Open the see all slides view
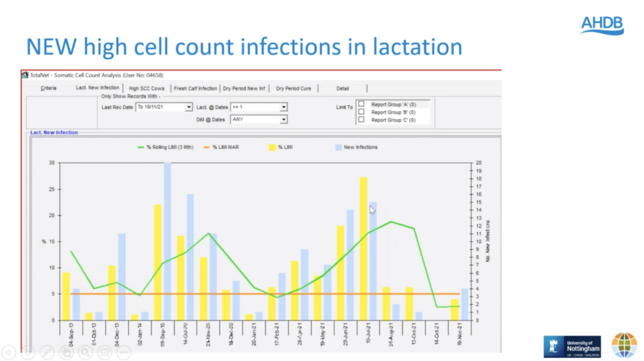The height and width of the screenshot is (361, 644). tap(67, 353)
